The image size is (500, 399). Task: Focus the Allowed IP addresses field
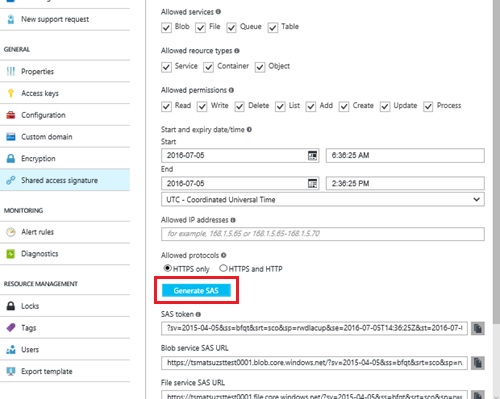point(323,234)
